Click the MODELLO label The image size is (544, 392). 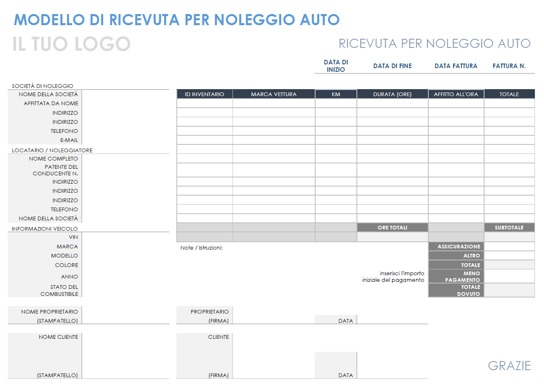[64, 255]
